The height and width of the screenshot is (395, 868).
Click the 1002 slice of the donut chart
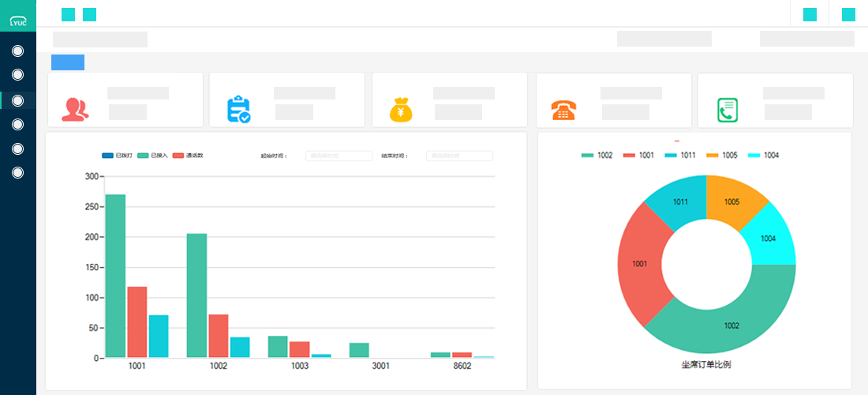click(730, 324)
